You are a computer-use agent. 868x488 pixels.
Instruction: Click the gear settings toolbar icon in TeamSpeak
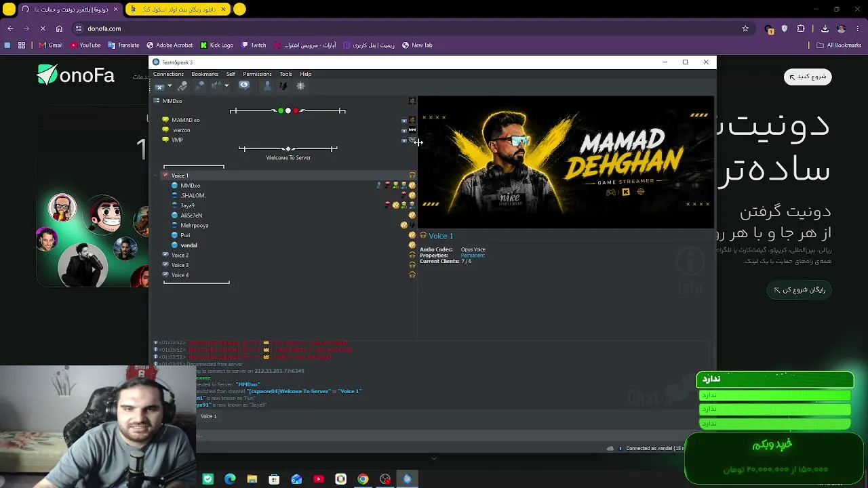point(300,86)
